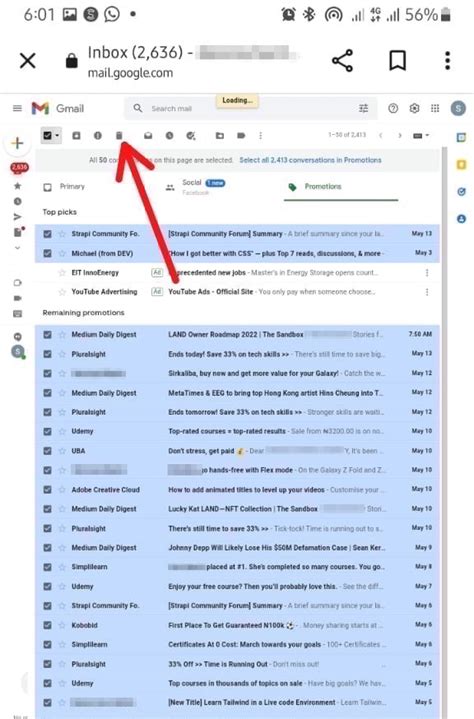Open Google Calendar side panel
This screenshot has width=474, height=719.
click(461, 137)
